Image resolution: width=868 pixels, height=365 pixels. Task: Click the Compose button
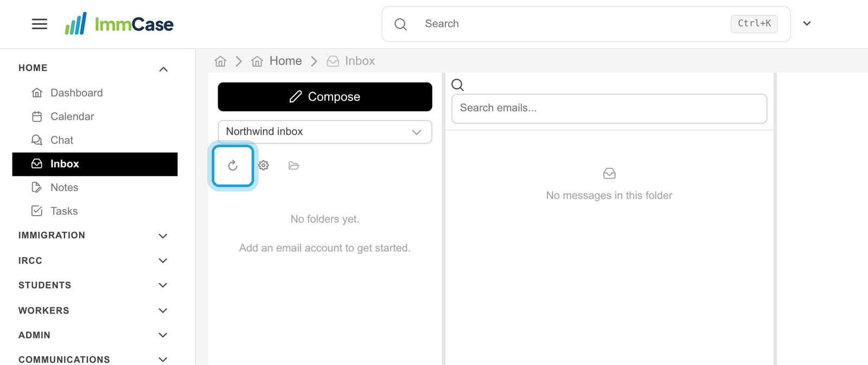point(325,97)
